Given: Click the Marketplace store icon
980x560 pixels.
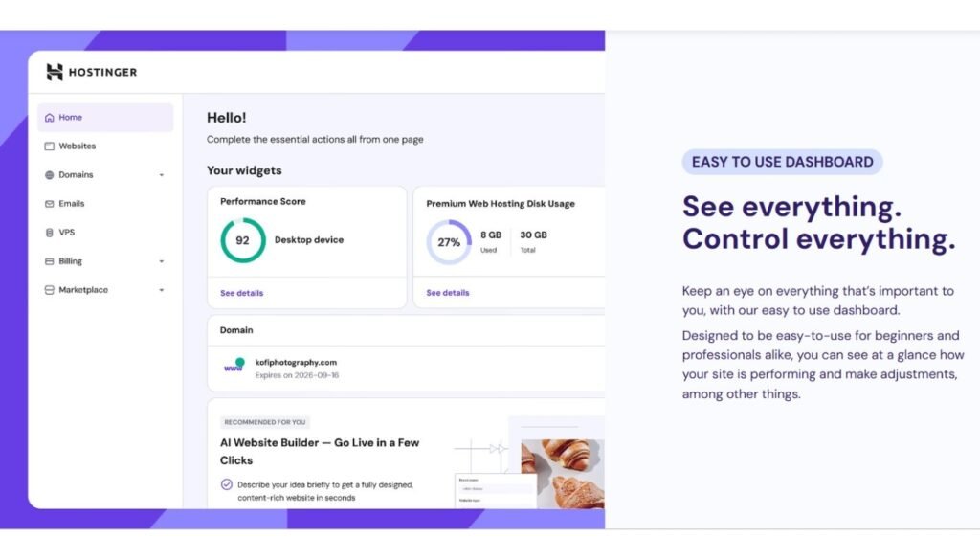Looking at the screenshot, I should (x=50, y=290).
